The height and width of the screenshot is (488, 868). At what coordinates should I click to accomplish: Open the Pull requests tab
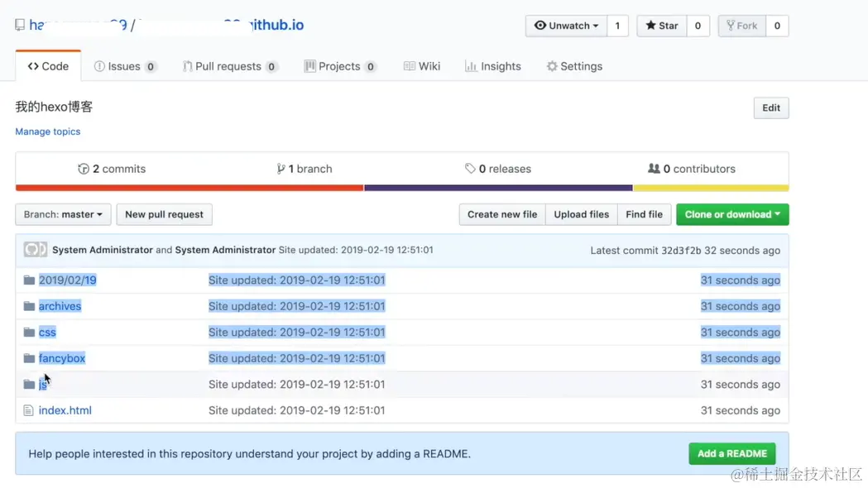click(x=230, y=66)
